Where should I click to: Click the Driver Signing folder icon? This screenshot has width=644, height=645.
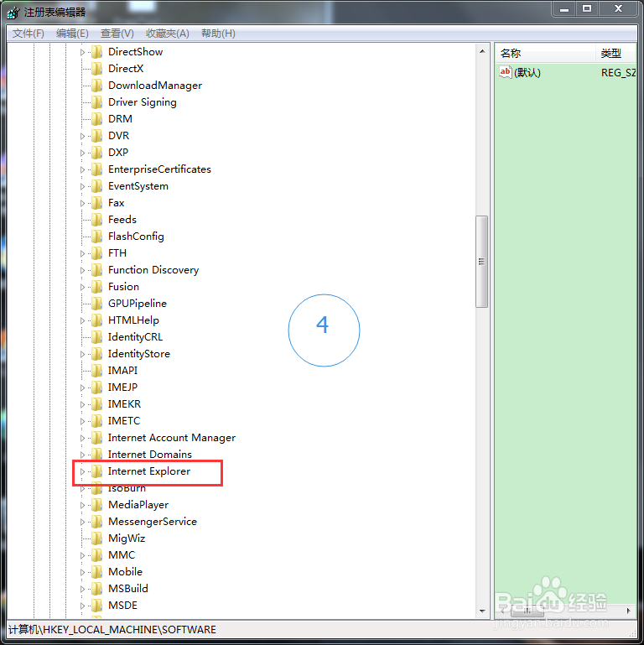(96, 102)
